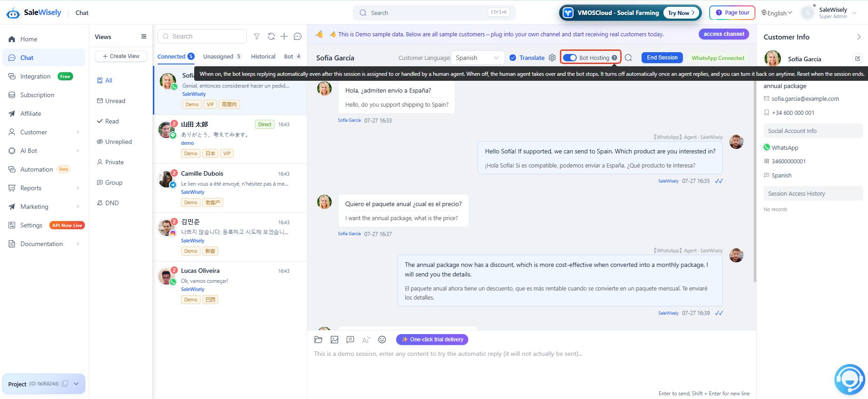Click the access channel button
868x399 pixels.
(x=724, y=34)
